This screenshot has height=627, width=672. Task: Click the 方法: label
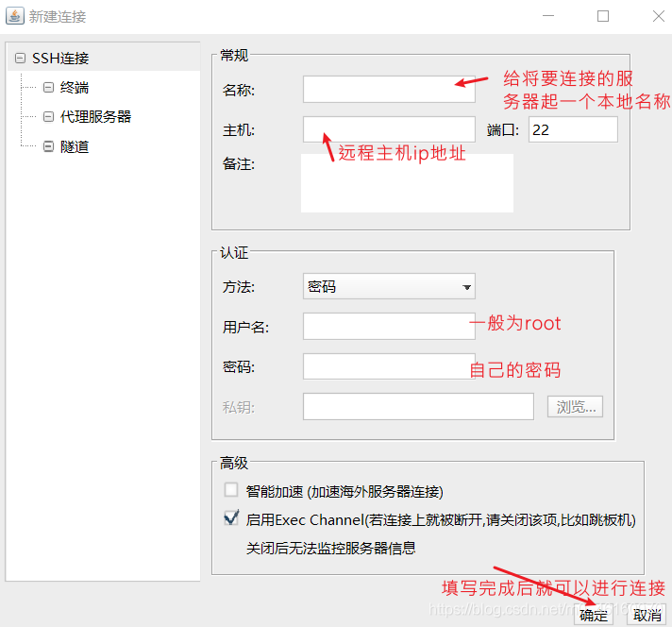click(239, 287)
